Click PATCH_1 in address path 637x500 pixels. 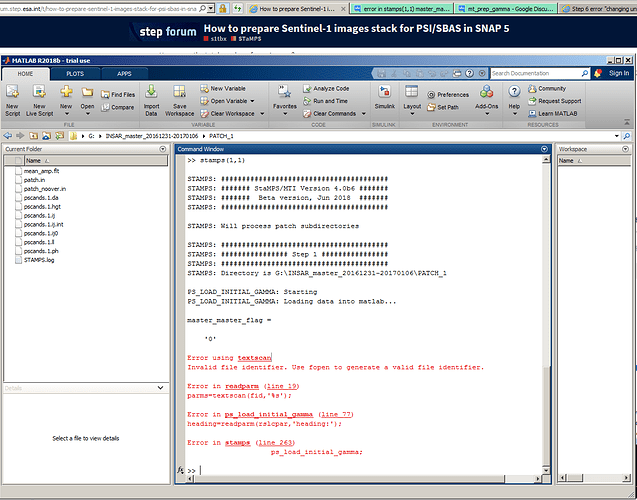coord(221,136)
